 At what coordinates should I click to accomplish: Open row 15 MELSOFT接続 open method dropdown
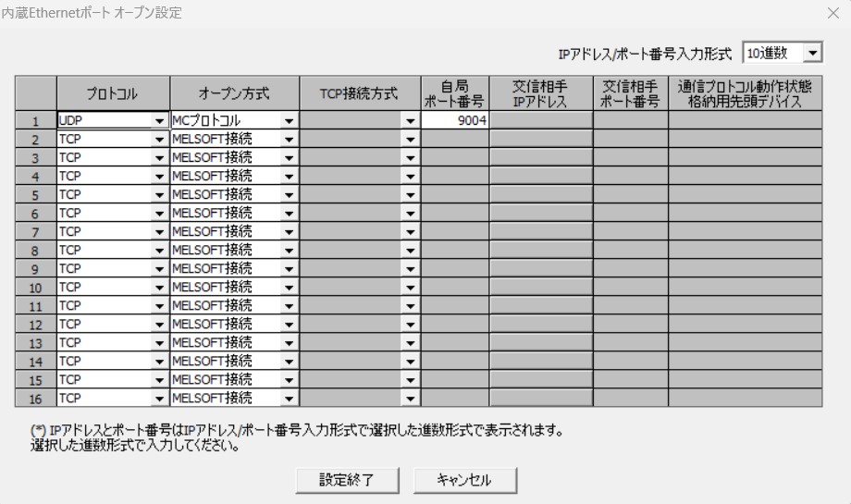click(x=234, y=379)
